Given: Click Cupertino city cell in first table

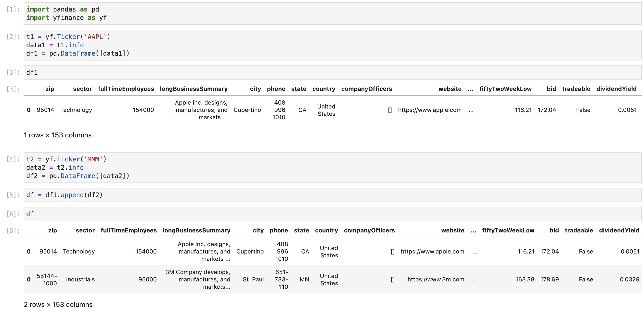Looking at the screenshot, I should 247,110.
